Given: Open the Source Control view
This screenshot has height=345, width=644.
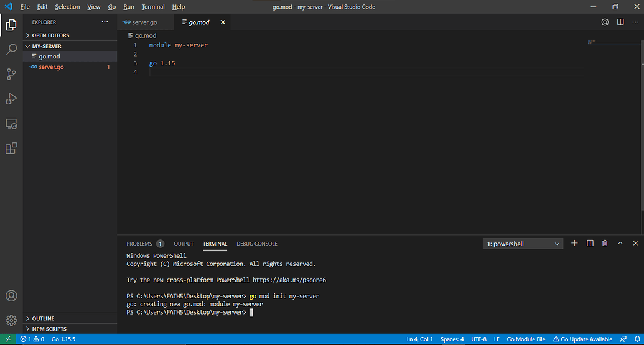Looking at the screenshot, I should 11,74.
